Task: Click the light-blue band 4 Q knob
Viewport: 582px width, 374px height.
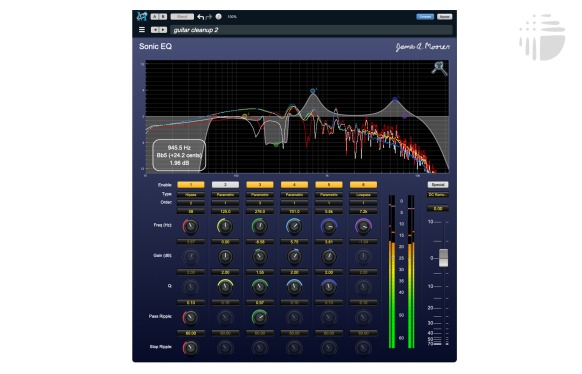Action: 294,287
